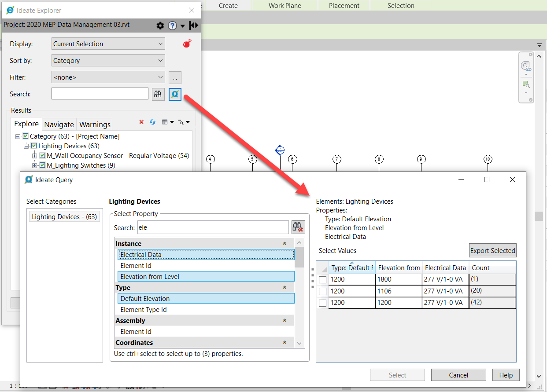Screen dimensions: 547x392
Task: Check the row with elevation 1106
Action: click(323, 291)
